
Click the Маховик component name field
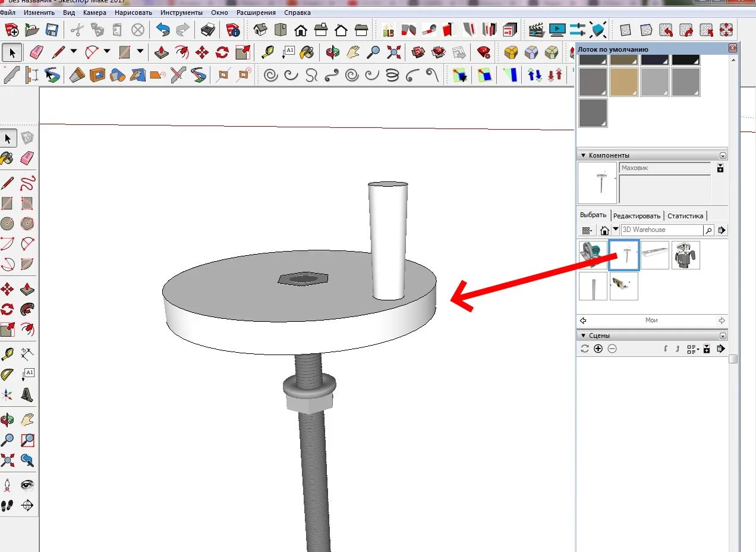(665, 168)
